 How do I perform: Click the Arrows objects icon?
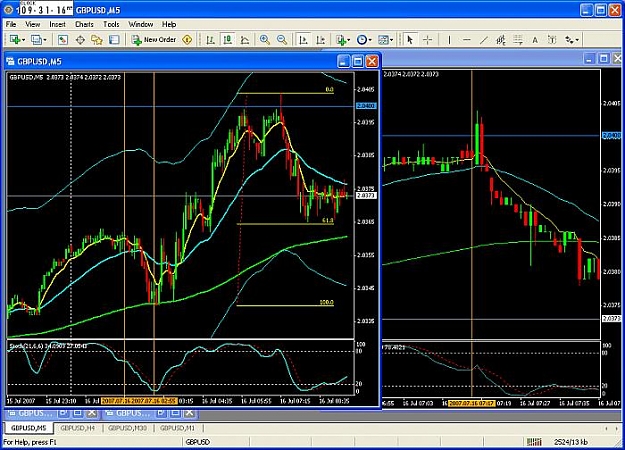pos(569,40)
